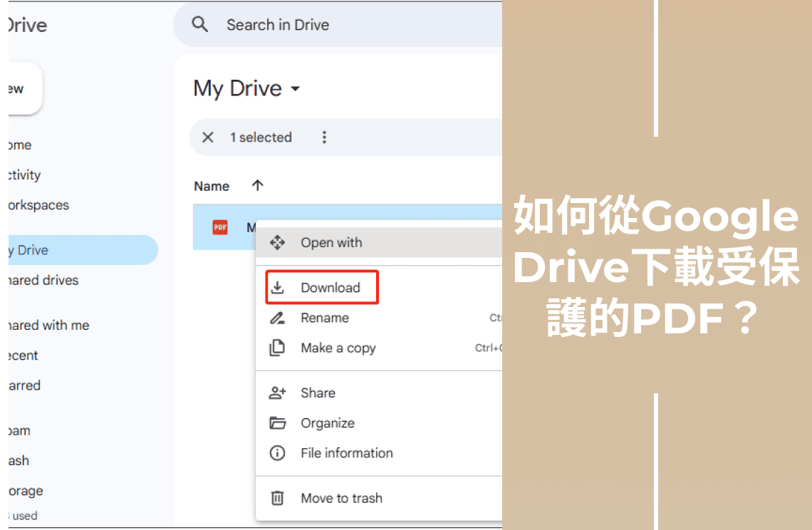Viewport: 812px width, 530px height.
Task: Open Shared with me in sidebar
Action: tap(48, 326)
